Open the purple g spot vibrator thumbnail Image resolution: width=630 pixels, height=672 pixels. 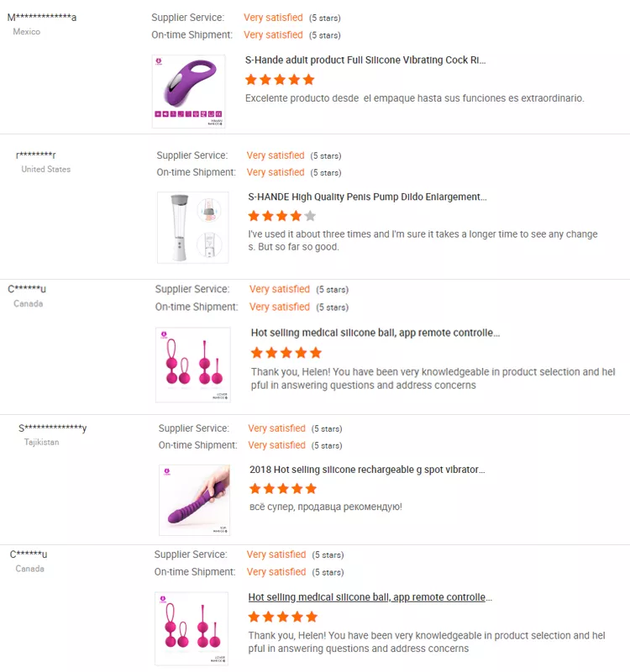pos(194,500)
